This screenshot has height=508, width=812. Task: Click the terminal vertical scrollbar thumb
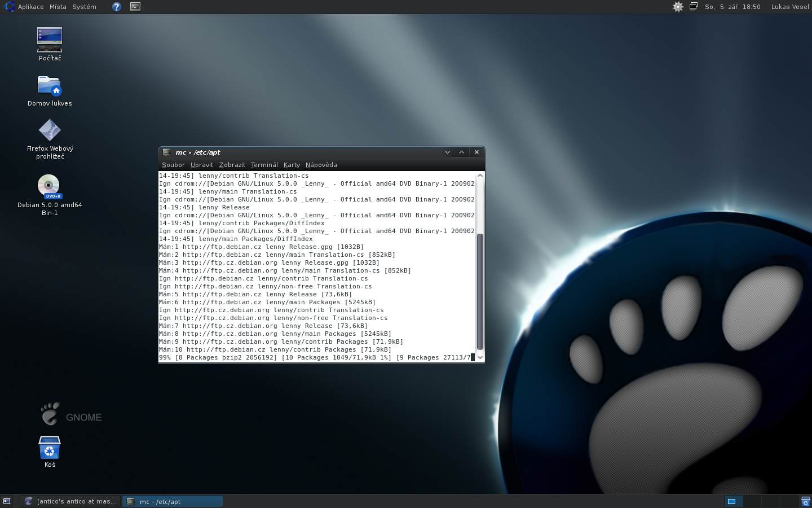pos(480,291)
